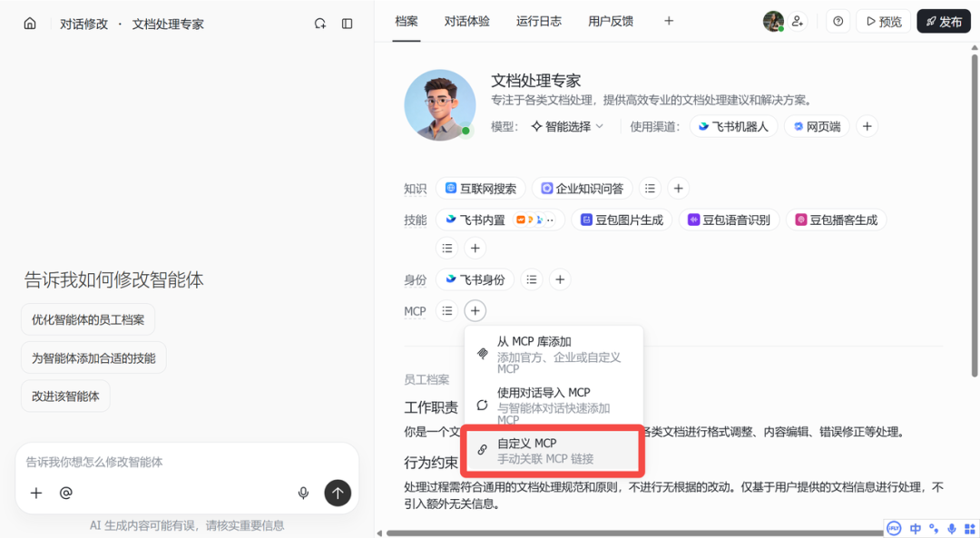Select the 飞书机器人 channel chip
The image size is (980, 538).
pyautogui.click(x=734, y=126)
